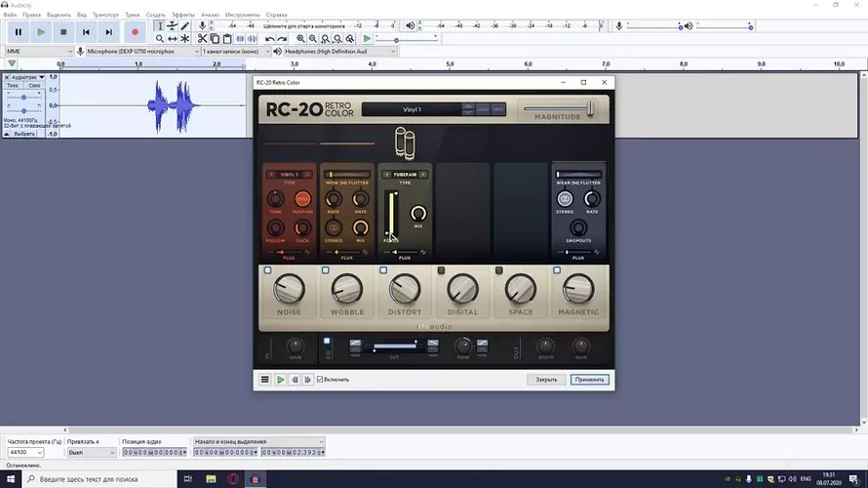Toggle the Noise ROUTING post button

pyautogui.click(x=302, y=199)
